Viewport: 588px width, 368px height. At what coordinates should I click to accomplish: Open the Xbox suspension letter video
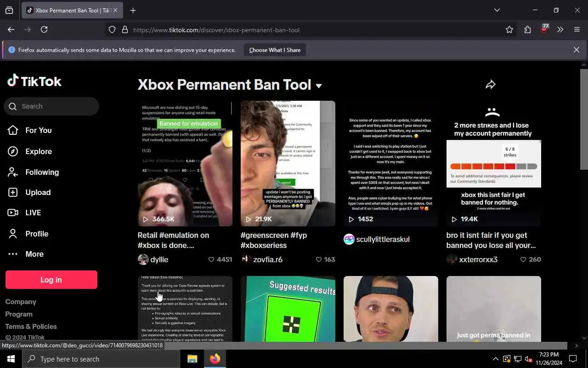click(185, 309)
